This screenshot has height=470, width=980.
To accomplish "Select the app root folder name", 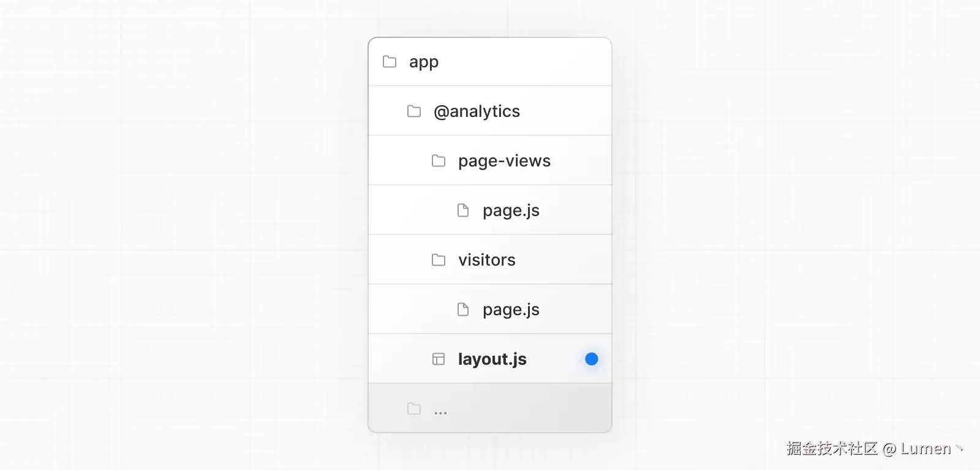I will point(424,62).
